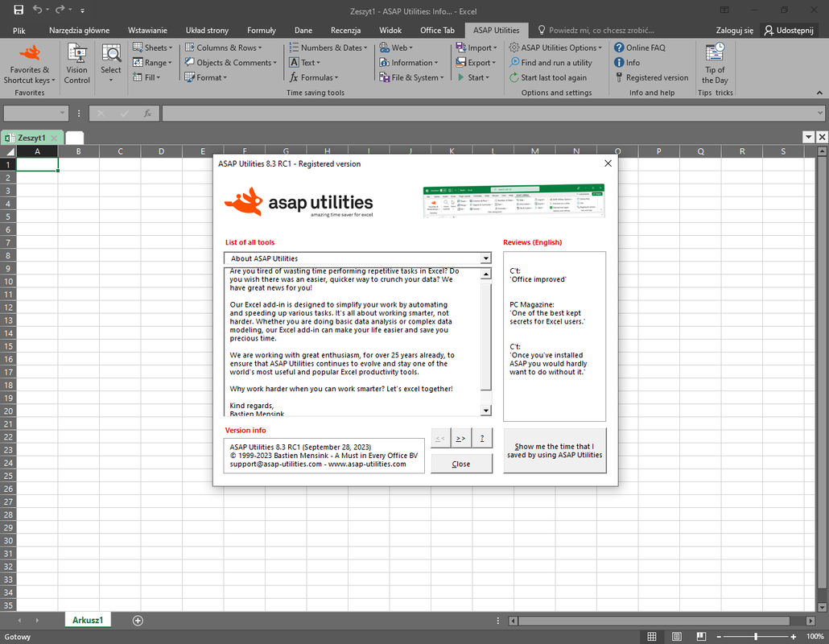
Task: Close the Zeszyt1 Office Tab document
Action: (x=54, y=138)
